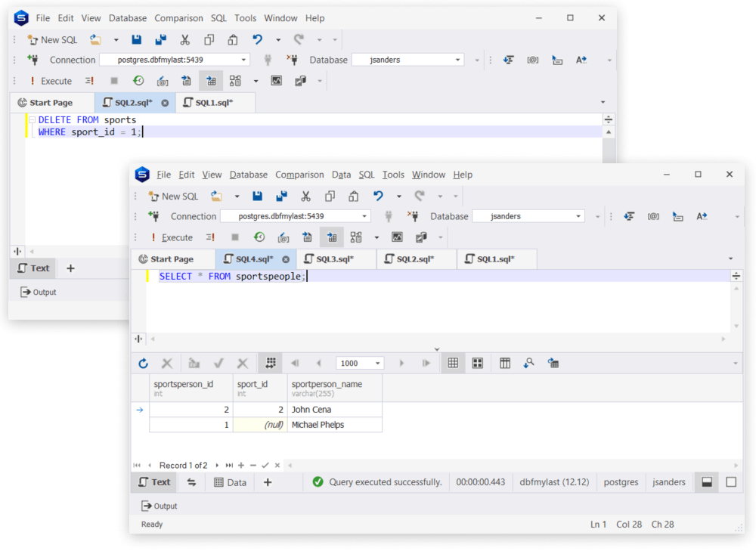The height and width of the screenshot is (551, 756).
Task: Click Redo arrow in front window
Action: click(x=420, y=197)
